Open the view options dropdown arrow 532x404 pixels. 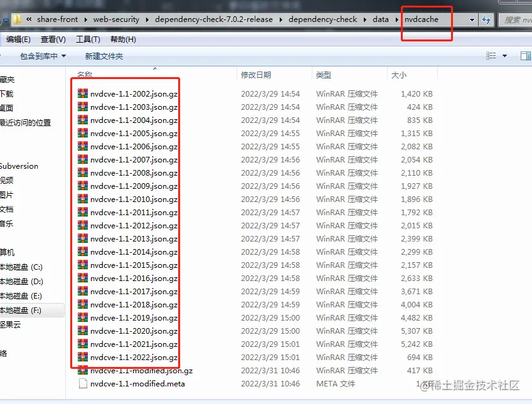504,56
